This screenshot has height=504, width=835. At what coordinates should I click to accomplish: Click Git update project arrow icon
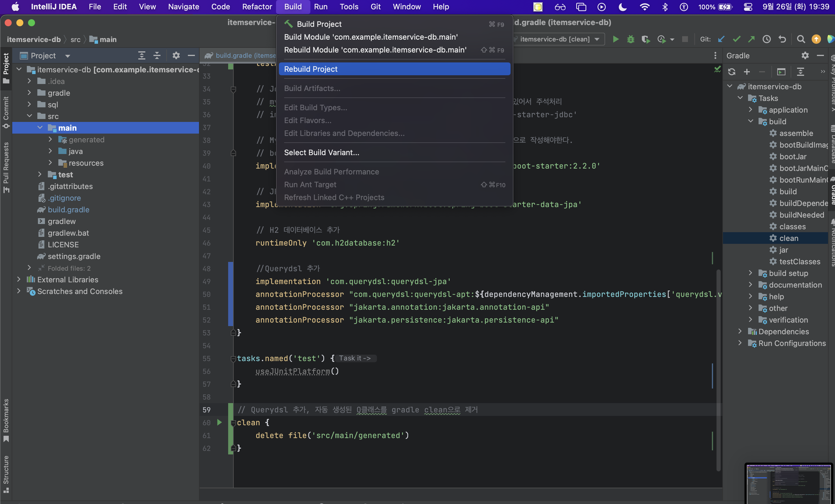[x=721, y=39]
